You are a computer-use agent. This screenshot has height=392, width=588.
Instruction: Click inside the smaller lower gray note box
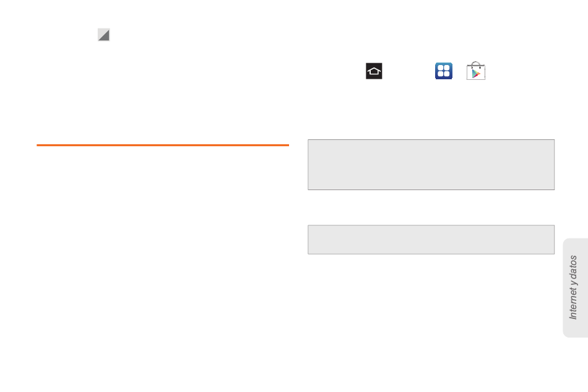pyautogui.click(x=431, y=240)
